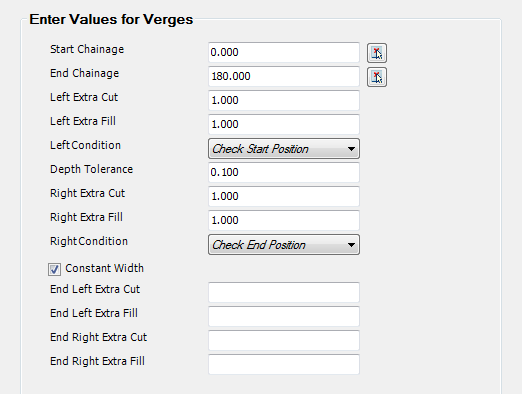
Task: Open the Left Condition dropdown
Action: pos(284,149)
